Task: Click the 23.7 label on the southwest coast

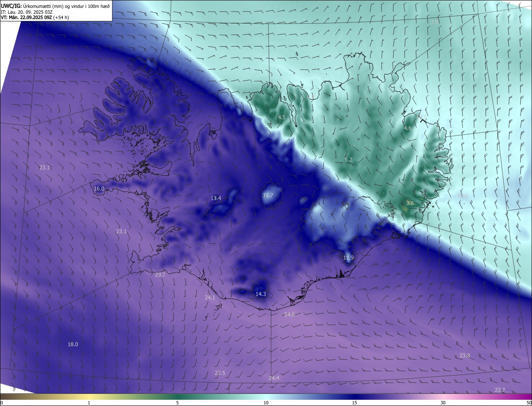Action: 160,274
